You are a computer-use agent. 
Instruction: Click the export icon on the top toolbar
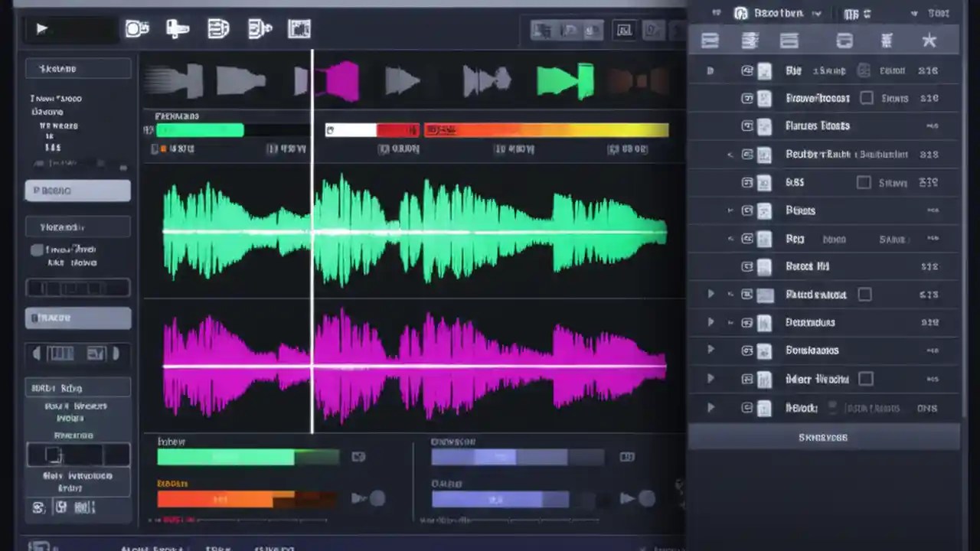(260, 29)
